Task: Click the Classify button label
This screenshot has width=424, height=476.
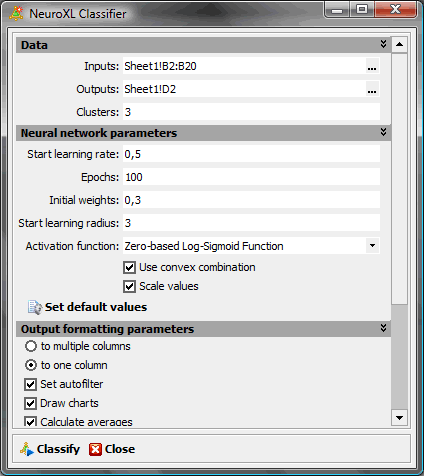Action: [58, 449]
